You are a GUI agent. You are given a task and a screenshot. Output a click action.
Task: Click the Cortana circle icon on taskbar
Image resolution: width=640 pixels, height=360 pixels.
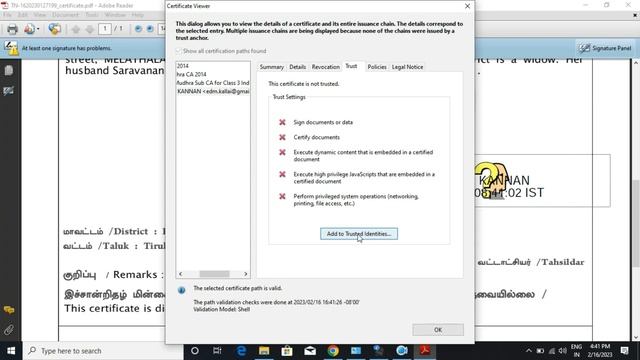pyautogui.click(x=195, y=351)
